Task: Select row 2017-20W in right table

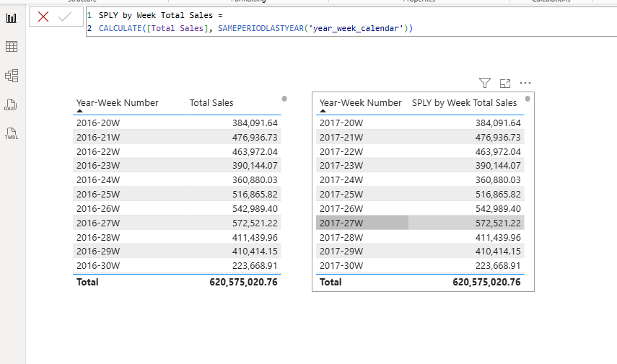Action: tap(420, 123)
